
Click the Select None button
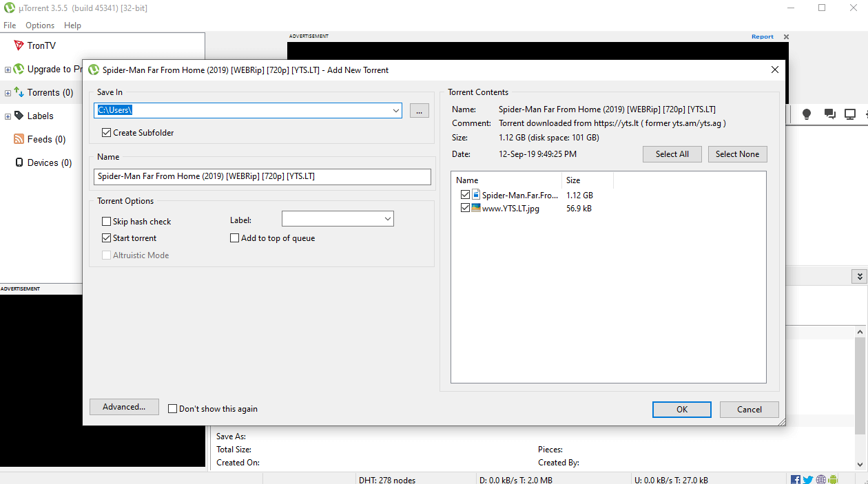737,154
